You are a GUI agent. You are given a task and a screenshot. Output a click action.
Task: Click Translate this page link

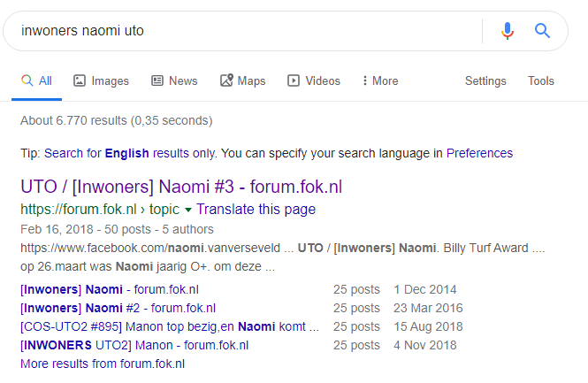pyautogui.click(x=256, y=209)
